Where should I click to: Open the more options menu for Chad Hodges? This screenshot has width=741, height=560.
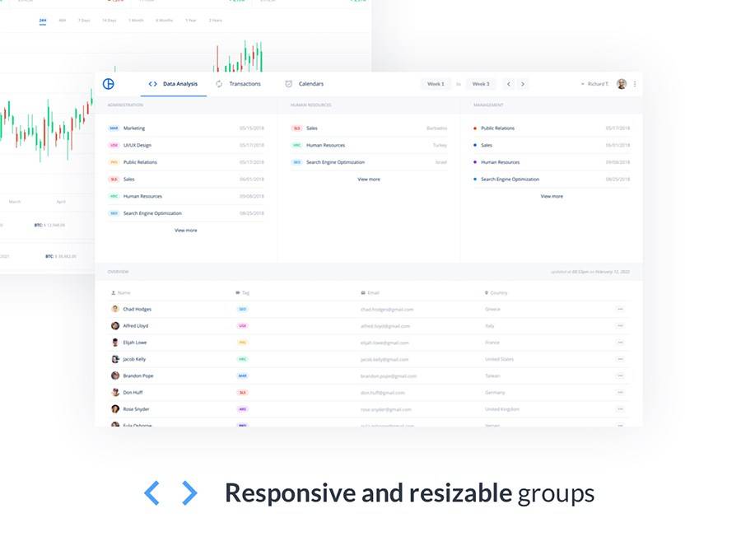tap(620, 310)
